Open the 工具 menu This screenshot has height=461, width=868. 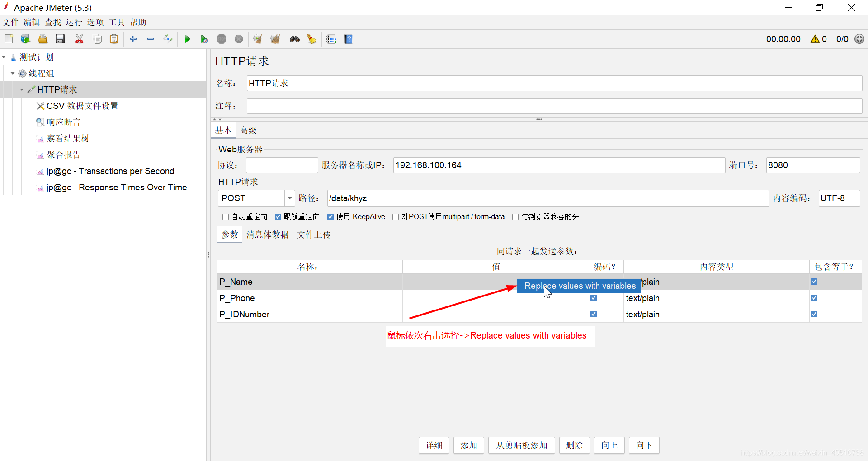117,22
